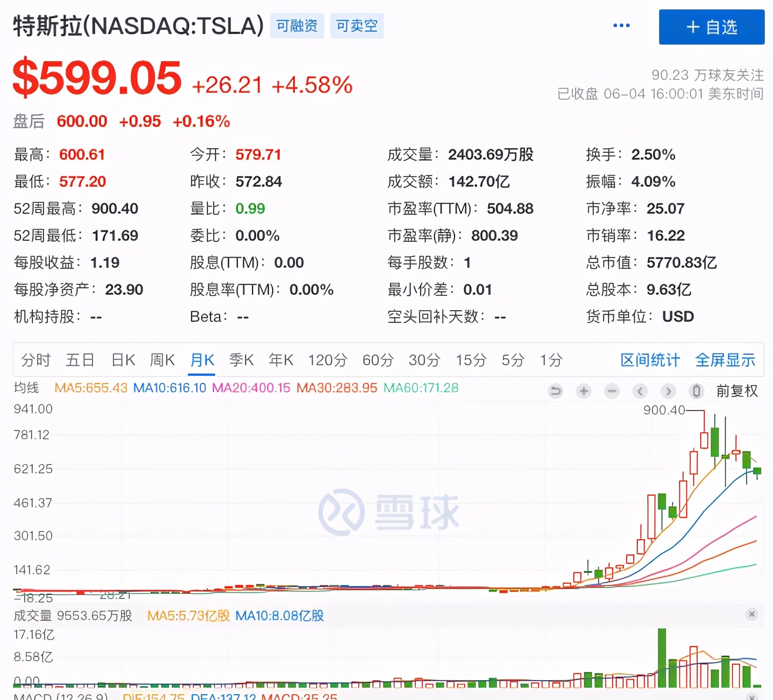This screenshot has width=773, height=700.
Task: Zoom in the K-line chart with plus icon
Action: click(583, 391)
